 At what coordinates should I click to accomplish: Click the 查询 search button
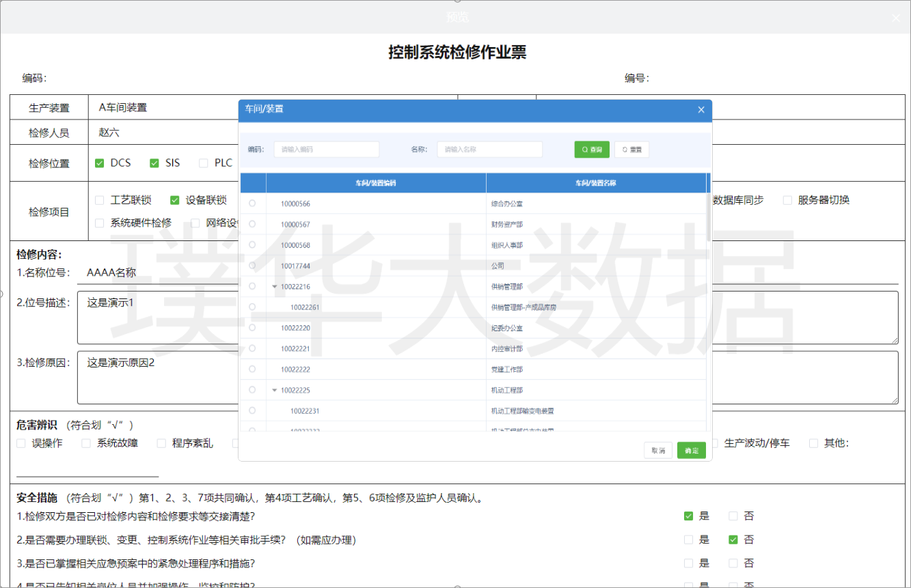click(x=591, y=150)
